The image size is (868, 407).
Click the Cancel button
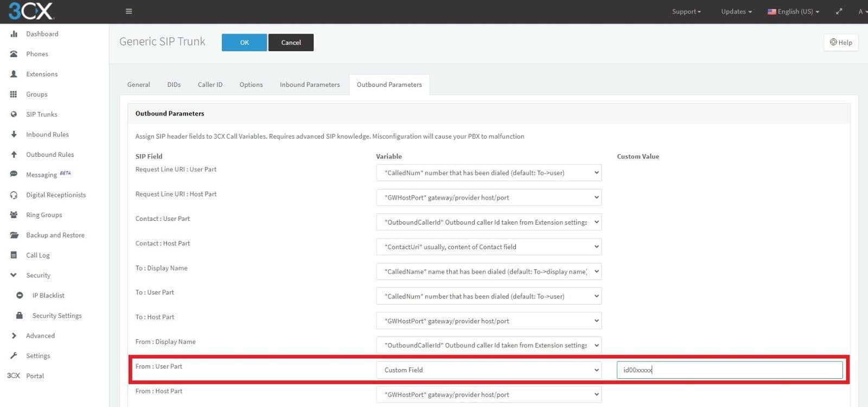click(291, 42)
